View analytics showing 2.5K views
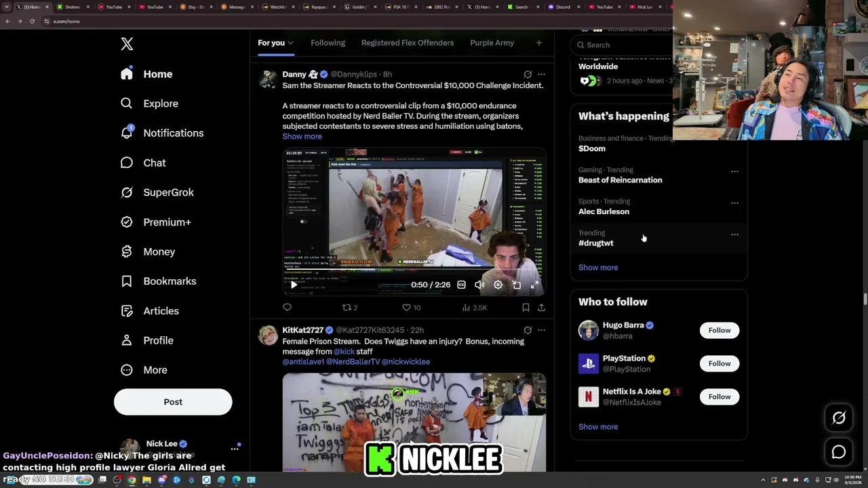The width and height of the screenshot is (868, 488). 474,308
